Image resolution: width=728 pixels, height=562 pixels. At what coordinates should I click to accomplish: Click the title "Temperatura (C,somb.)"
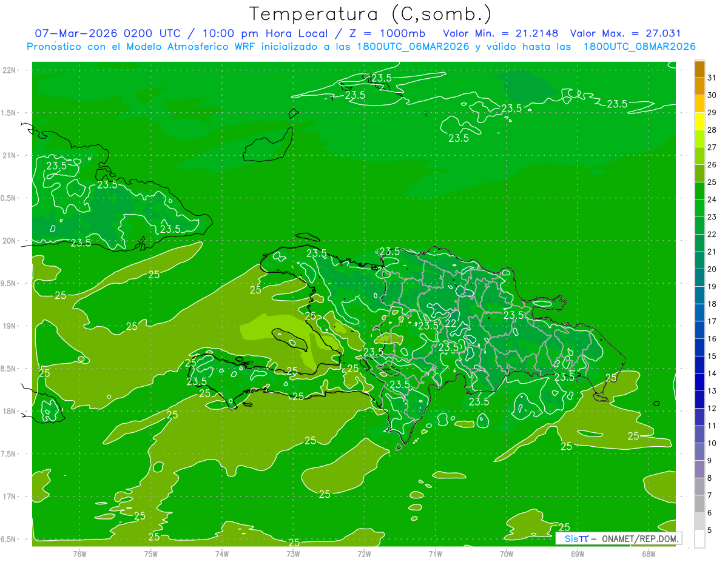370,15
